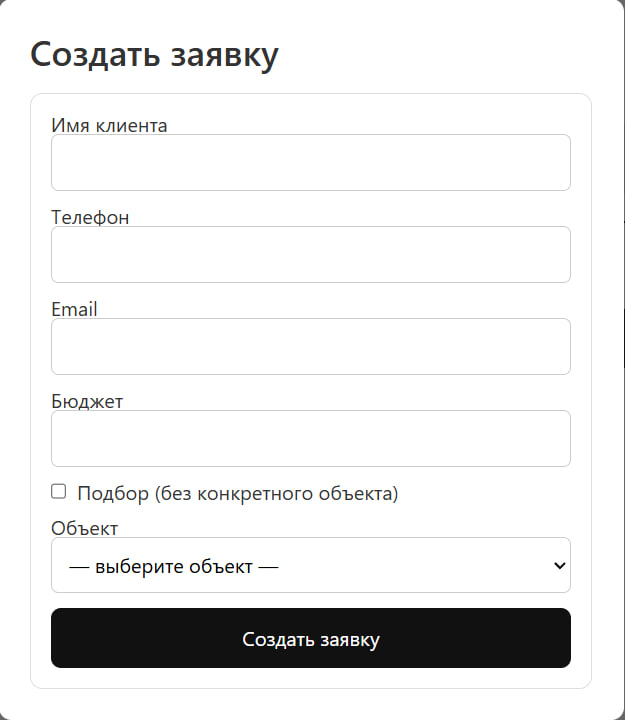Screen dimensions: 625x720
Task: Click the 'Создать заявку' page heading
Action: (154, 55)
